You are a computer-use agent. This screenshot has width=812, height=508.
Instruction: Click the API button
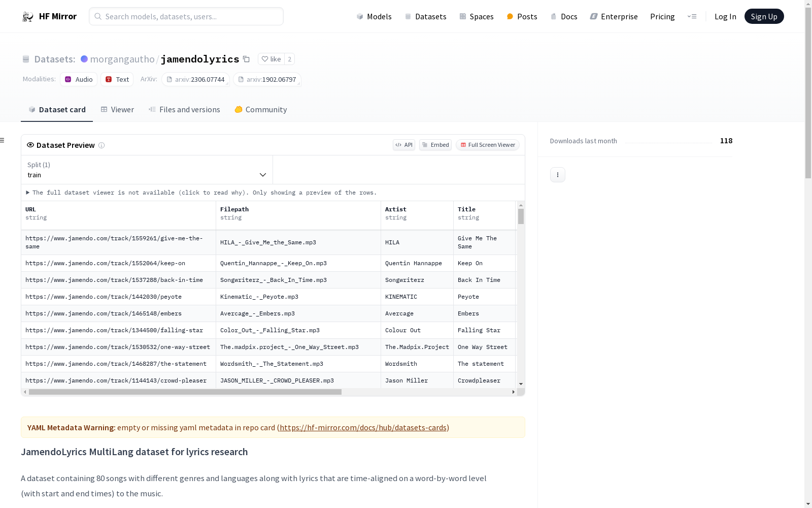click(404, 145)
